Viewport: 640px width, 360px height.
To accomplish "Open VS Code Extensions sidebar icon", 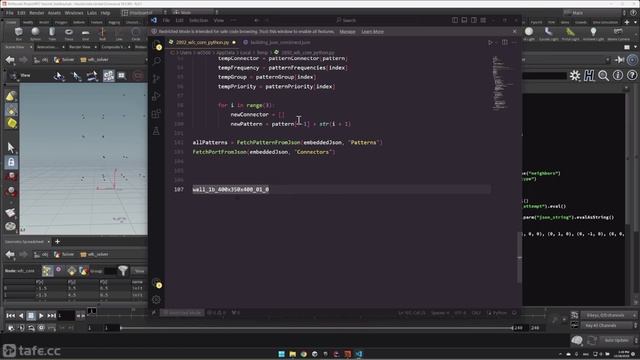I will click(x=156, y=113).
